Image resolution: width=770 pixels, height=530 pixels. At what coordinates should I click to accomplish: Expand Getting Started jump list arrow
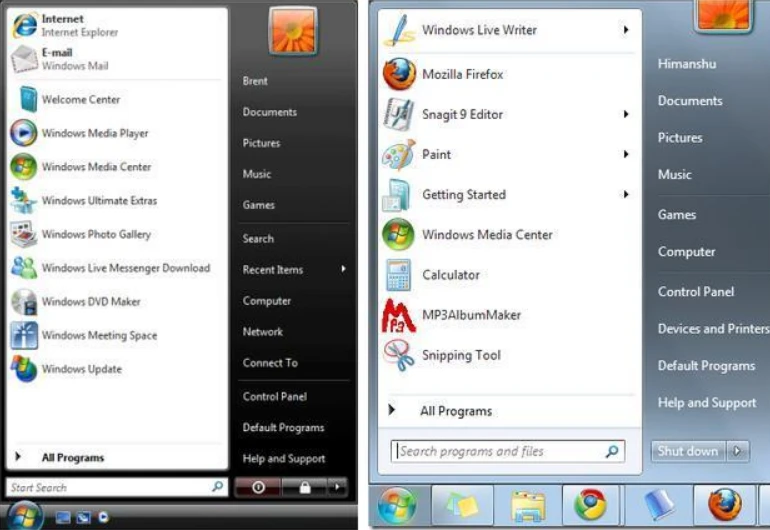tap(626, 195)
